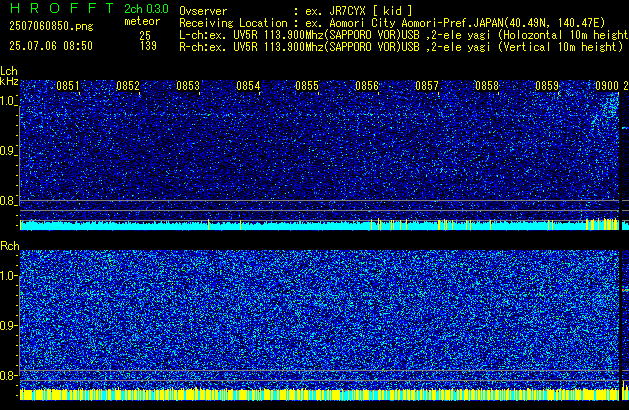
Task: Select the meteor count value 139
Action: [x=148, y=46]
